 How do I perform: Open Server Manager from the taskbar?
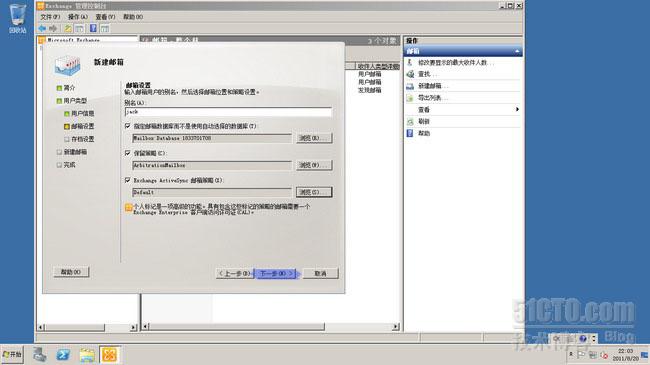[40, 355]
